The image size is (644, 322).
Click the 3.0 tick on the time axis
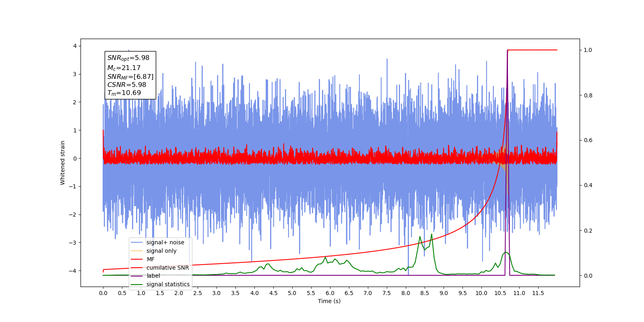tap(217, 293)
